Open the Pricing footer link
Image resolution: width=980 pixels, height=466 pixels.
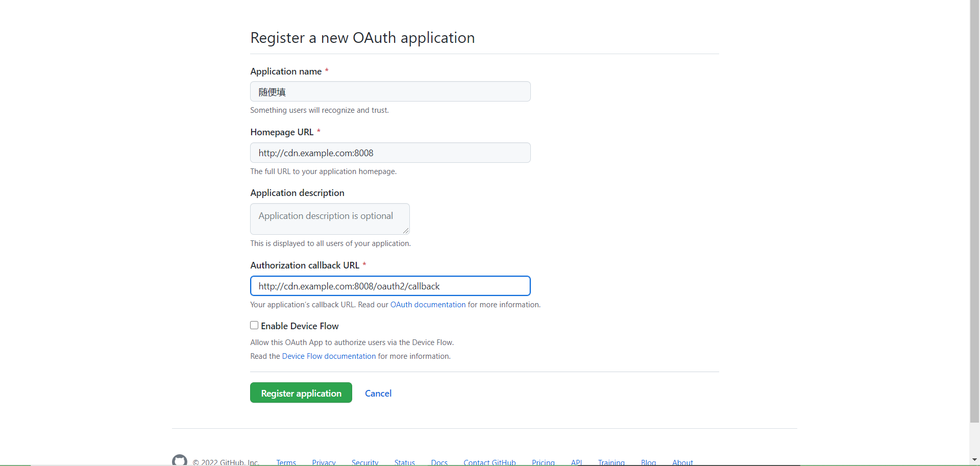543,462
